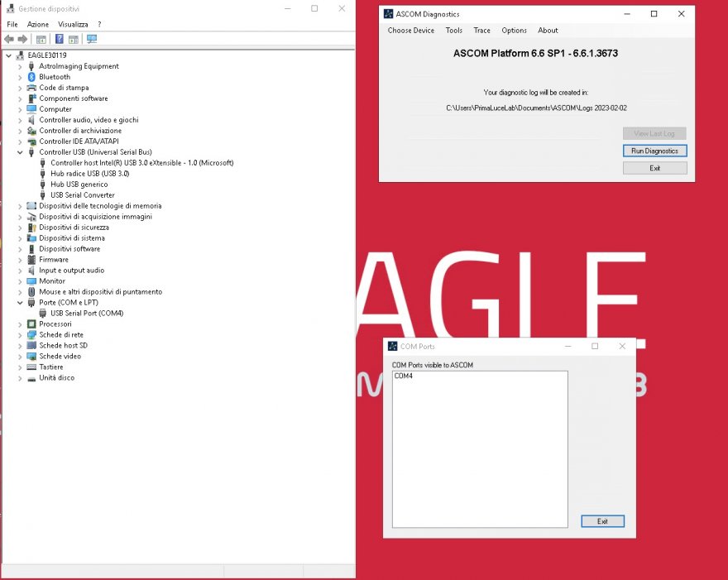Viewport: 728px width, 580px height.
Task: Select COM4 in the COM Ports list
Action: click(x=404, y=376)
